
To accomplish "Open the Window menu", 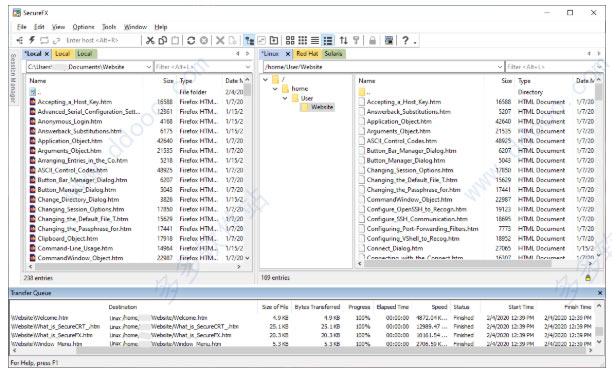I will point(135,27).
